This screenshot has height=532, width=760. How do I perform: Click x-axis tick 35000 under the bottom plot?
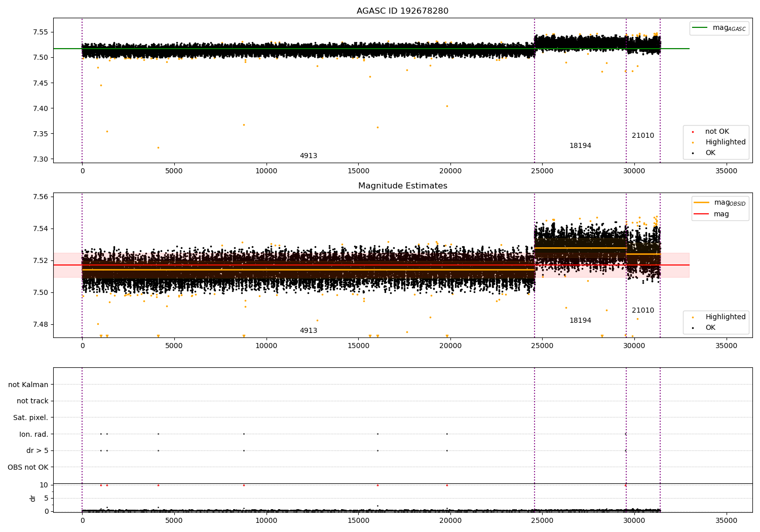click(x=726, y=521)
